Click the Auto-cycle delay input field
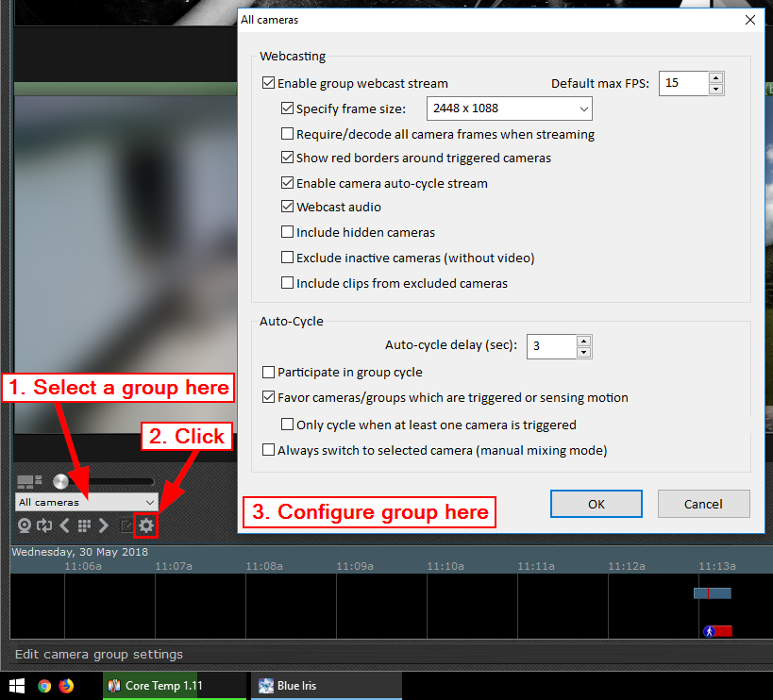This screenshot has width=773, height=700. pyautogui.click(x=551, y=347)
